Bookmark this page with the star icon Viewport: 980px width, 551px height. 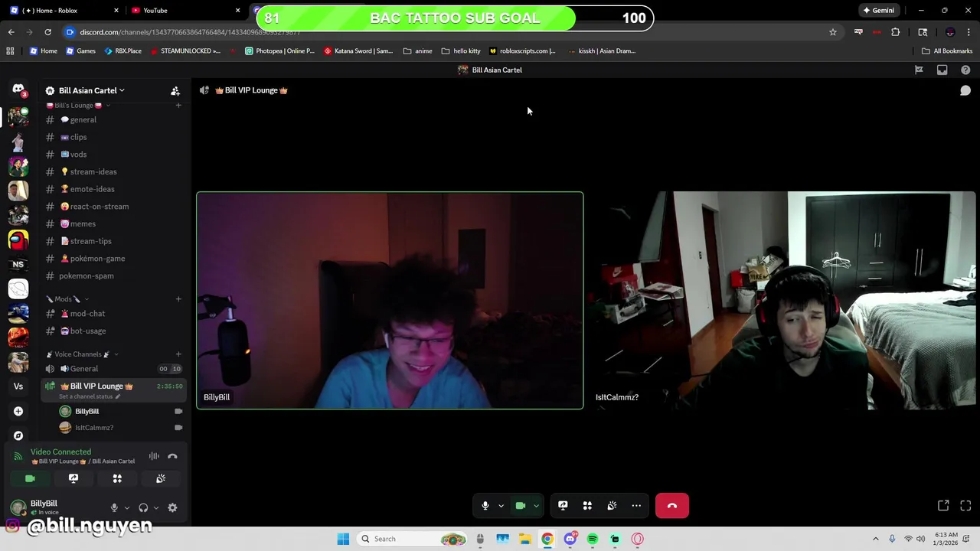833,32
